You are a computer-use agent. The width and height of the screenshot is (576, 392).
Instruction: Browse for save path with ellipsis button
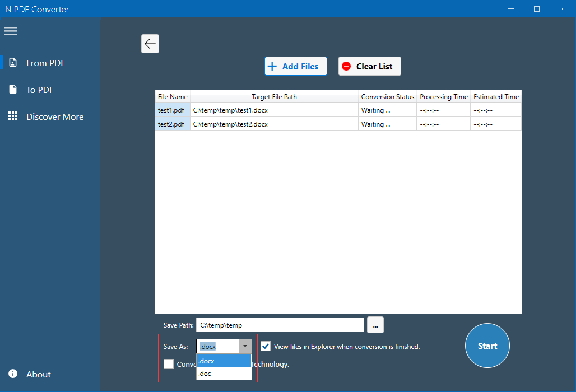[x=375, y=325]
